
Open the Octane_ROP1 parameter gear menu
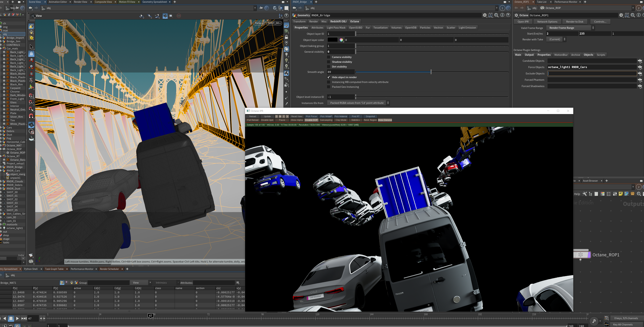click(621, 15)
